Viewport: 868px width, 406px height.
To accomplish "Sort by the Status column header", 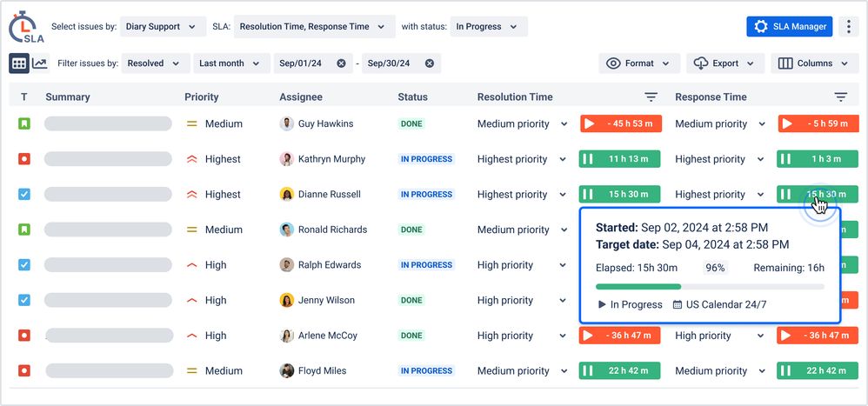I will (x=412, y=97).
